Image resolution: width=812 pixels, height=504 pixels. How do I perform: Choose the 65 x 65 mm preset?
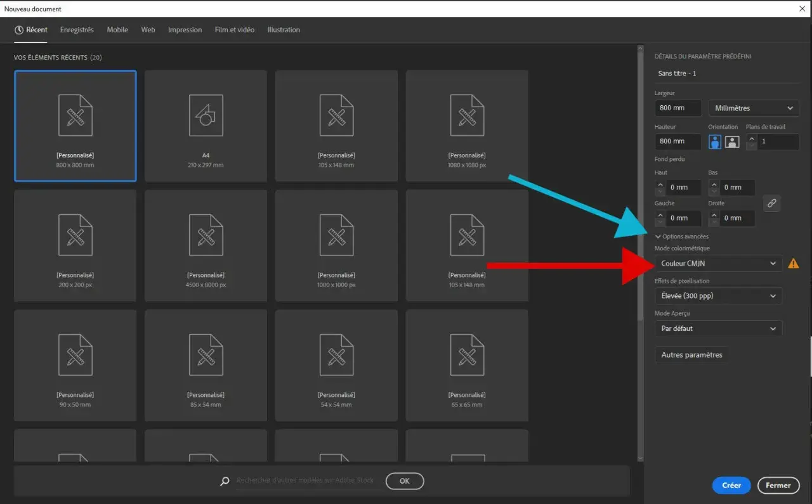[467, 365]
